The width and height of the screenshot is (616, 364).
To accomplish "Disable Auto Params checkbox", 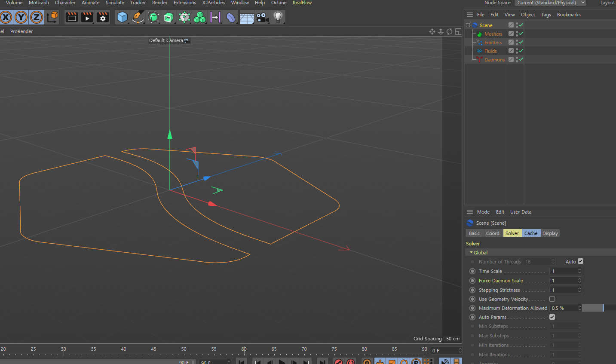I will (x=552, y=317).
